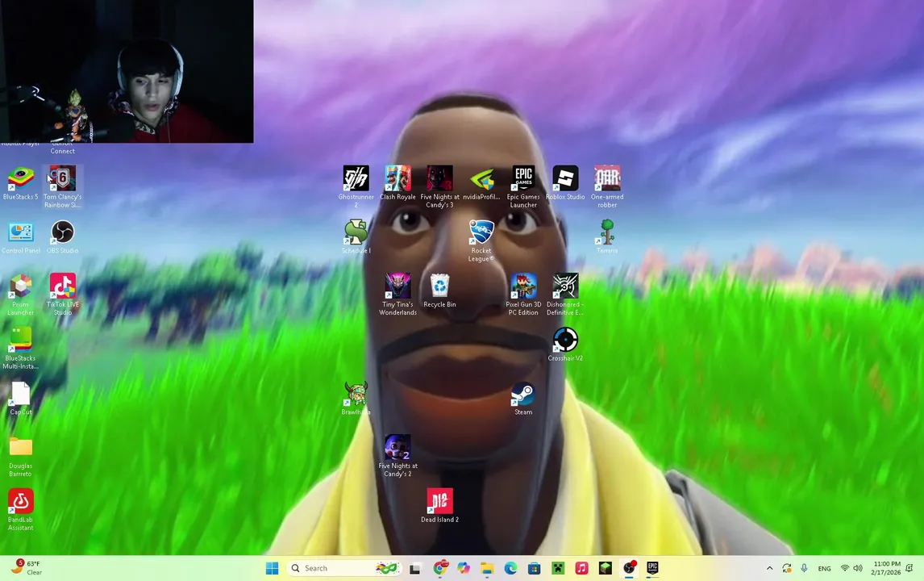The height and width of the screenshot is (581, 924).
Task: Open BlueStacks Multi-Instance Manager shortcut
Action: [x=21, y=349]
